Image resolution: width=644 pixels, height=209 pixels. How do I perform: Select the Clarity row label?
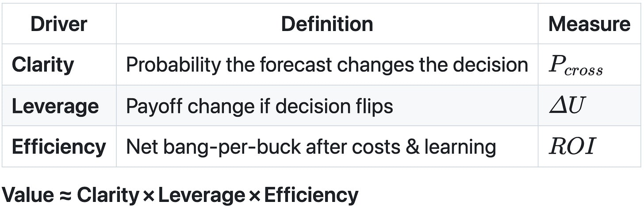click(x=43, y=65)
